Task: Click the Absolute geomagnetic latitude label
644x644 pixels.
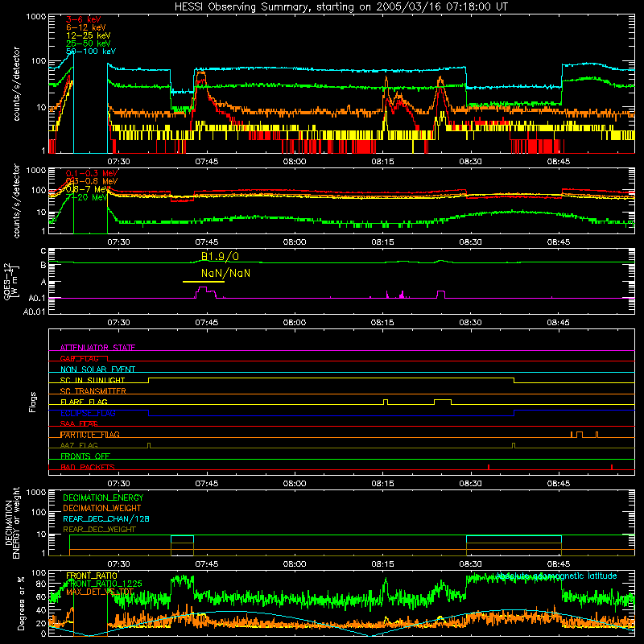Action: (x=556, y=576)
